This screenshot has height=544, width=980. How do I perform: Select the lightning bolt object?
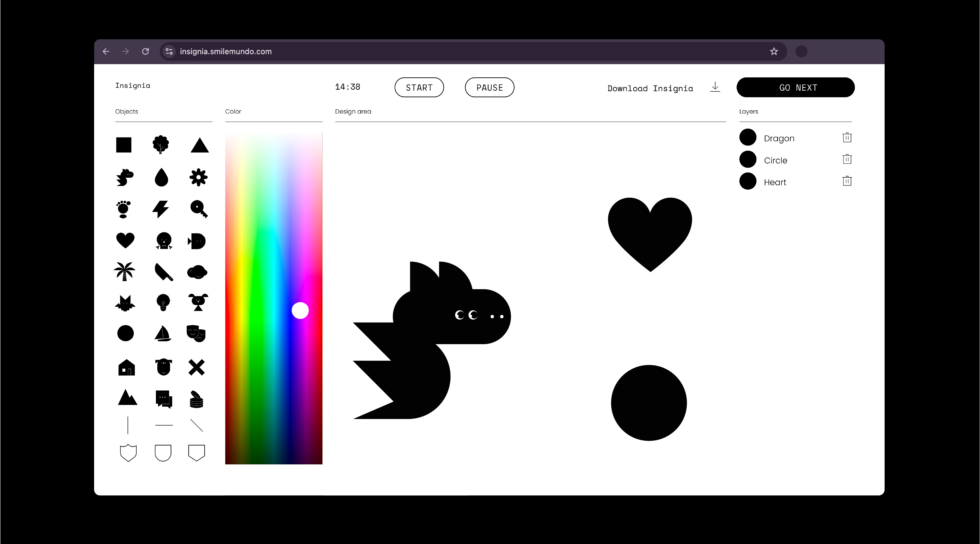[160, 209]
